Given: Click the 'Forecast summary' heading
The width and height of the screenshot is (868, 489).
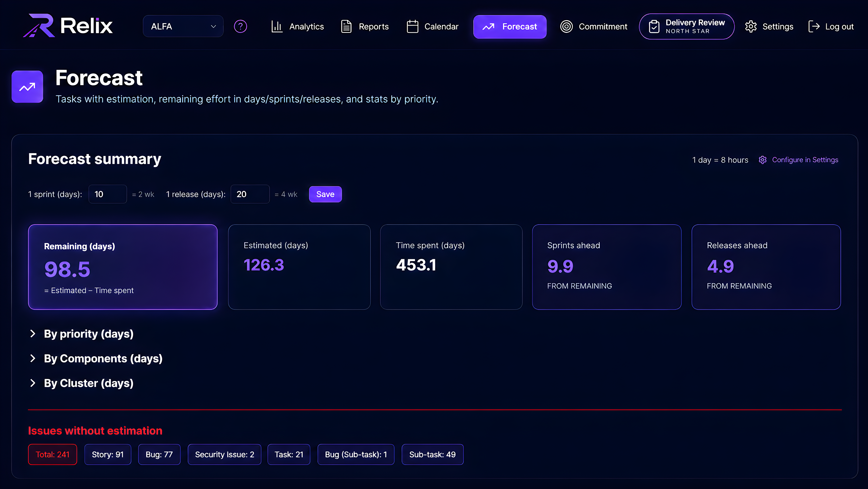Looking at the screenshot, I should (95, 159).
